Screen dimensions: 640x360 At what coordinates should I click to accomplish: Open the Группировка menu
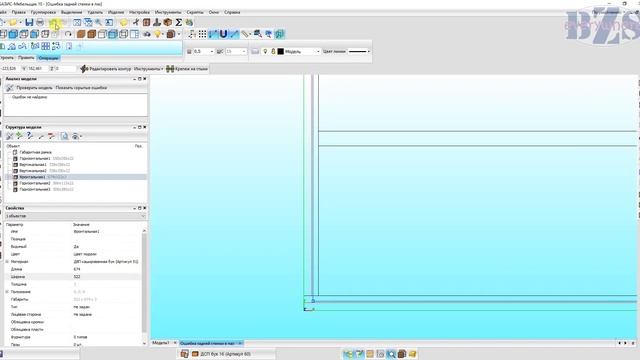[x=43, y=12]
